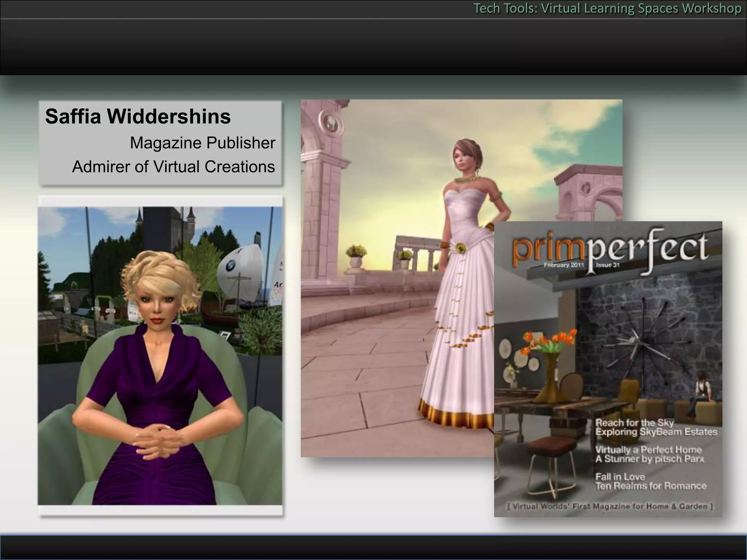The image size is (747, 560).
Task: Click the 'primperfect' magazine title logo
Action: (611, 252)
